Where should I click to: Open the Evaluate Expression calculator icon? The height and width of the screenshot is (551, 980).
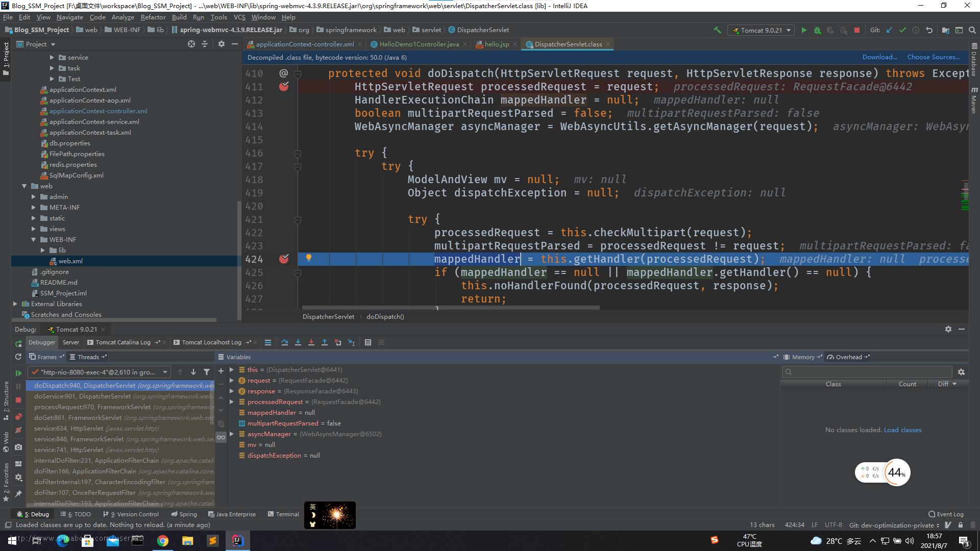coord(367,342)
